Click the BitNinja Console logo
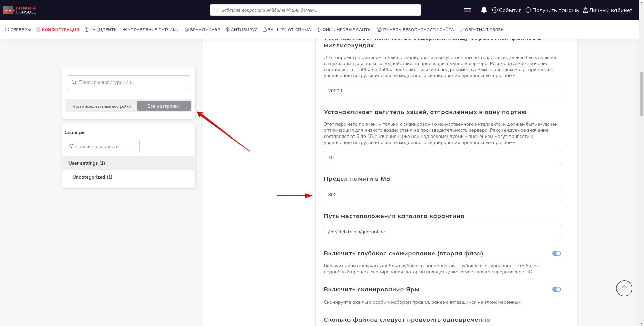 19,10
